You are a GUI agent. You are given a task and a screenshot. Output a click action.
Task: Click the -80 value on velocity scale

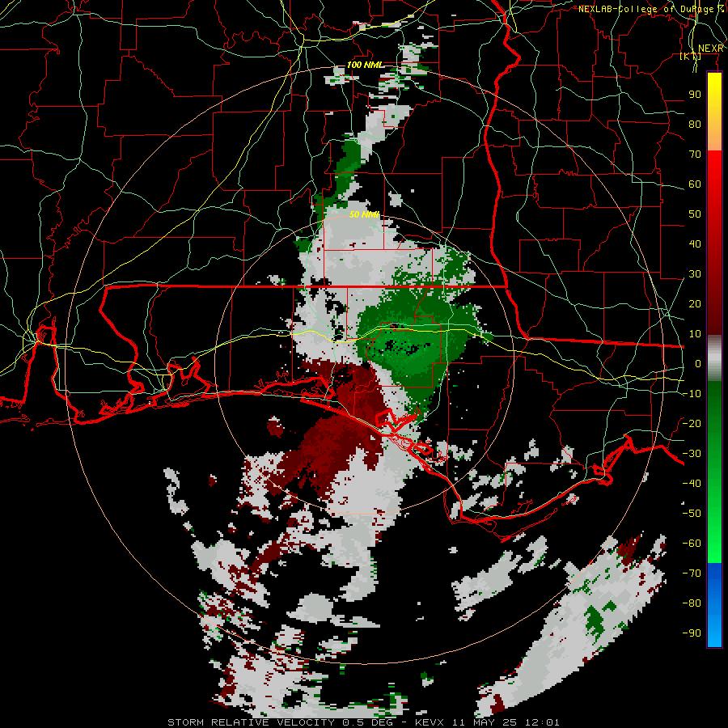pos(692,603)
